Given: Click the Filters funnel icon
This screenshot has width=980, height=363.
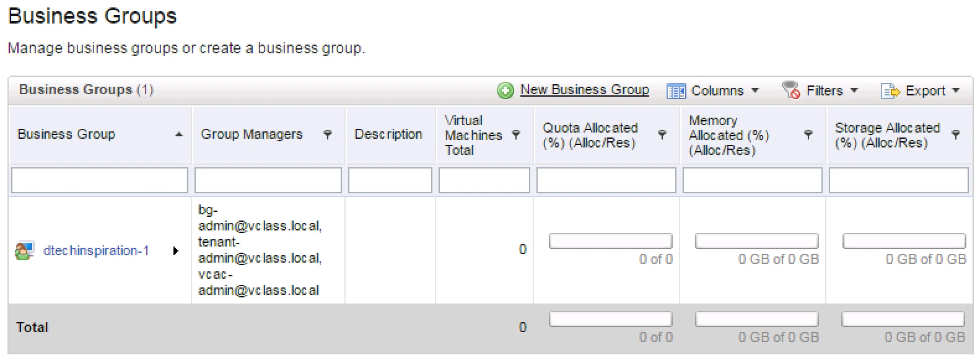Looking at the screenshot, I should (x=790, y=90).
